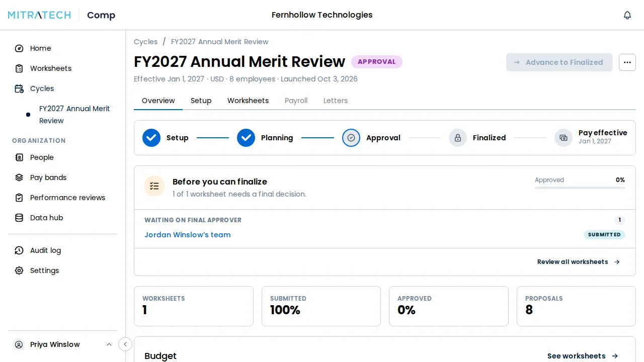Click the Finalized lock icon

click(x=458, y=138)
